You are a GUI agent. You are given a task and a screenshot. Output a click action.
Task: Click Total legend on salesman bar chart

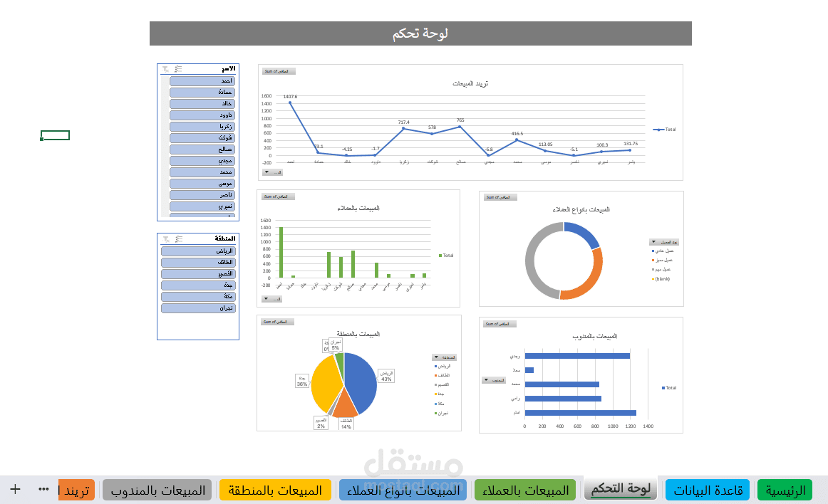(669, 388)
